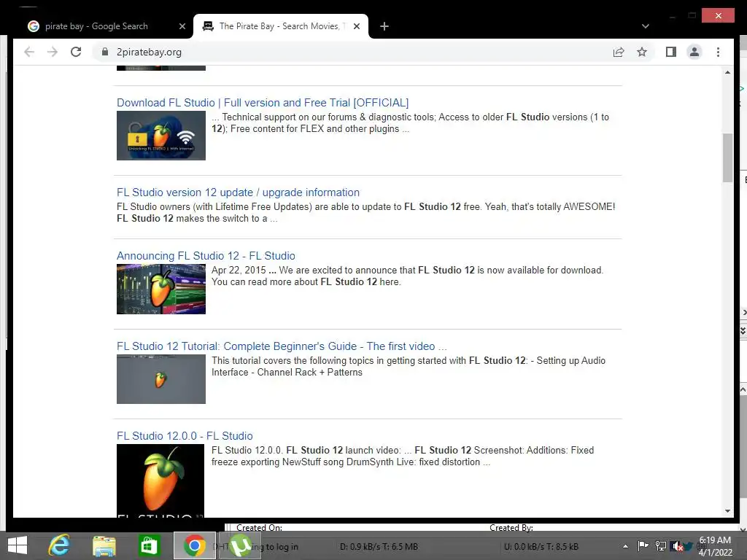Click page scrollbar up arrow
747x560 pixels.
727,72
